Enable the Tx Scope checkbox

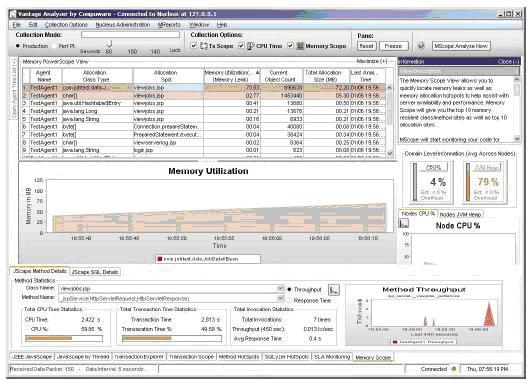click(193, 46)
